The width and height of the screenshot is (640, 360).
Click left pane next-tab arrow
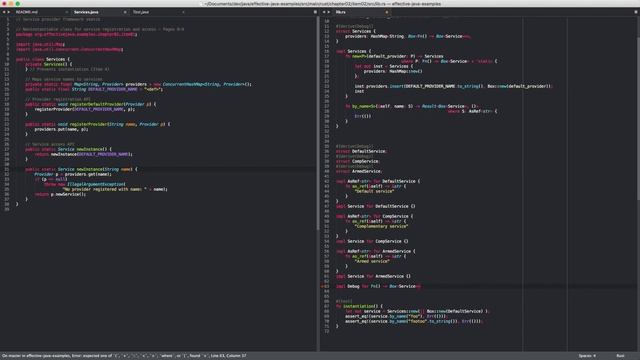[9, 12]
